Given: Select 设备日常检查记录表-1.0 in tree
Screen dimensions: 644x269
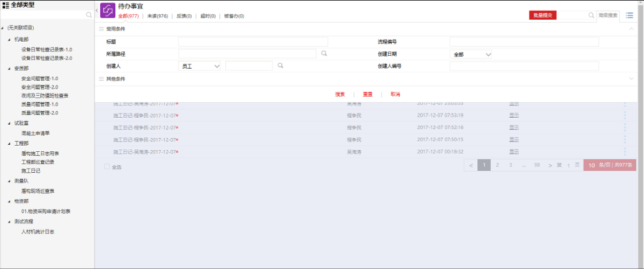Looking at the screenshot, I should tap(47, 49).
